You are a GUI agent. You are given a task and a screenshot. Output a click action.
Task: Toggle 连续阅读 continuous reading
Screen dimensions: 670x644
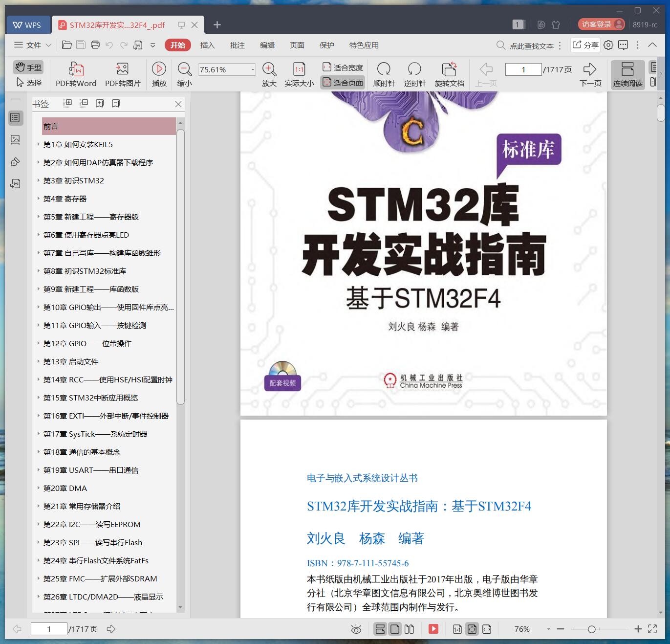tap(627, 74)
